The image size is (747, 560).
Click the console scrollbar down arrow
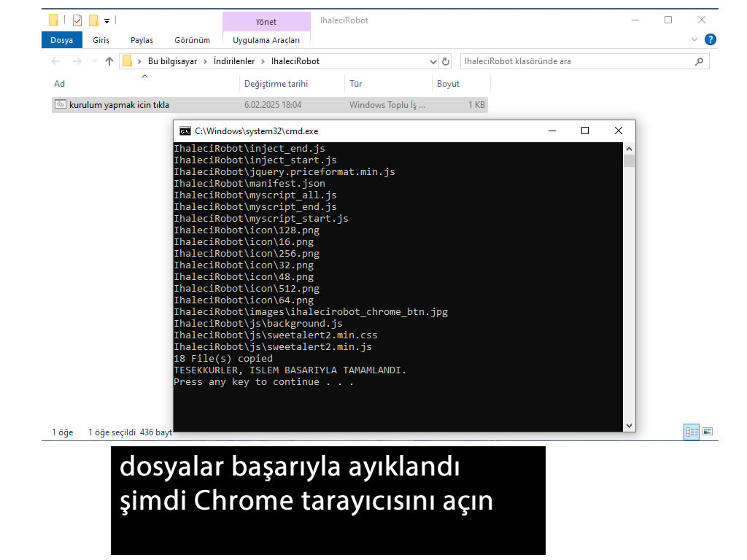point(629,426)
